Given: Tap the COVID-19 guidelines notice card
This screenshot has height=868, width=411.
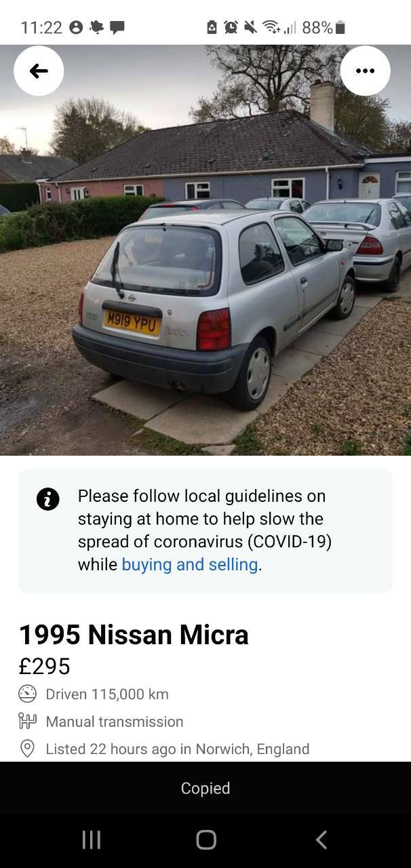Looking at the screenshot, I should pyautogui.click(x=206, y=531).
